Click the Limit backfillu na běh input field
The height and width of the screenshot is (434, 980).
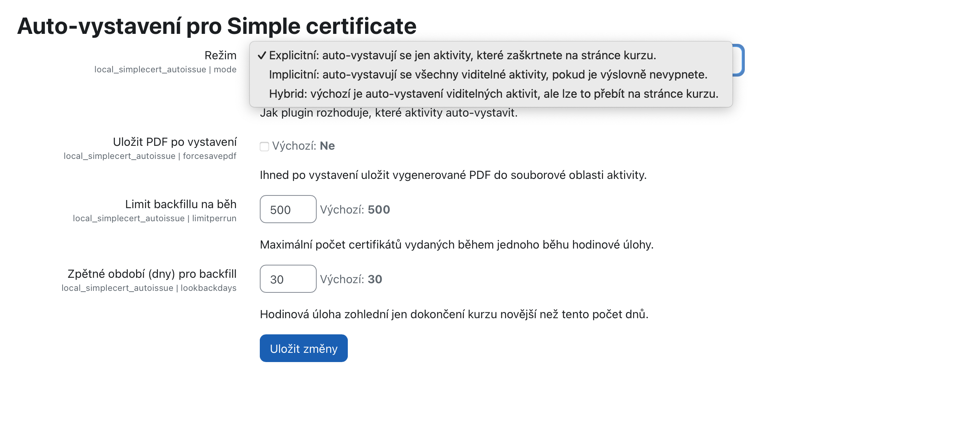coord(288,209)
